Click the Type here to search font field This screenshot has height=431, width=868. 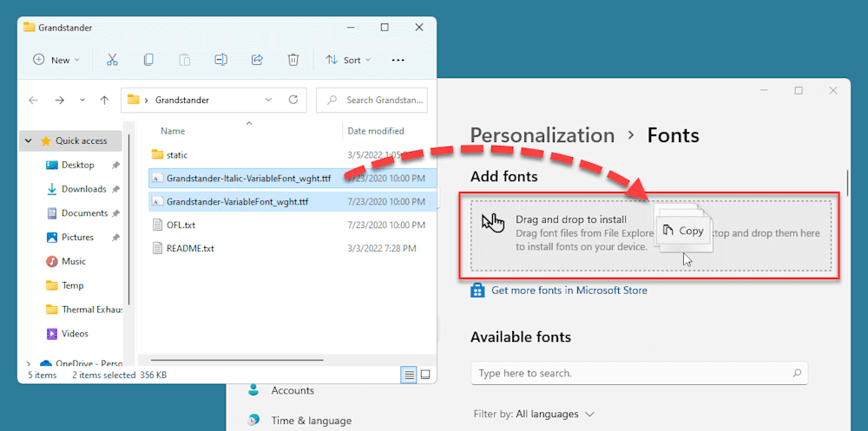click(639, 373)
